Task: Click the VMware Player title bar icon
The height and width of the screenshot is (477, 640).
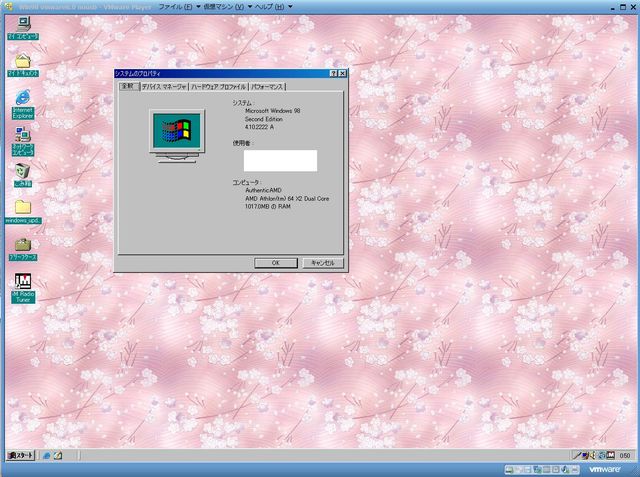Action: [x=9, y=7]
